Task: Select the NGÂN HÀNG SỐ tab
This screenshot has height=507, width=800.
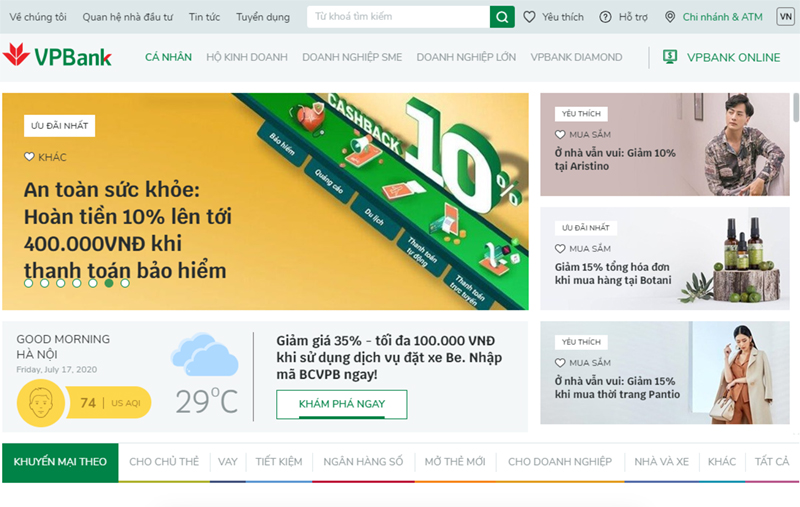Action: [363, 462]
